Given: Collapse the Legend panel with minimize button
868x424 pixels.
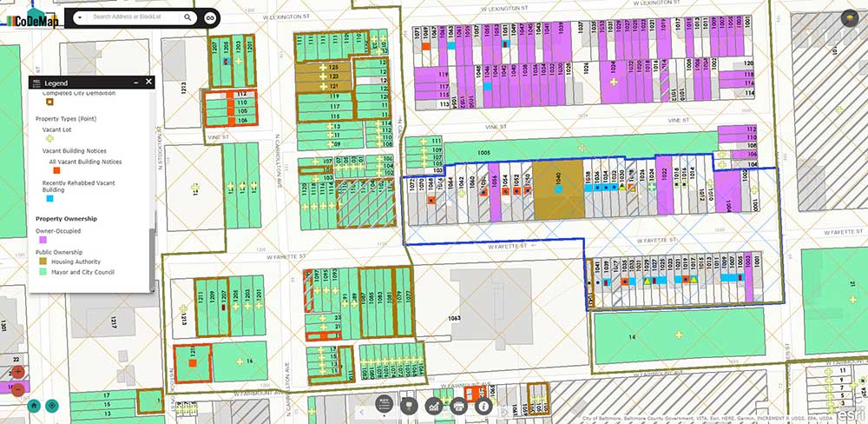Looking at the screenshot, I should pyautogui.click(x=136, y=82).
